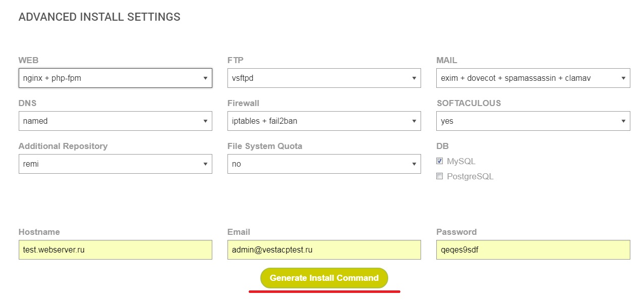Open the Firewall iptables dropdown

324,121
